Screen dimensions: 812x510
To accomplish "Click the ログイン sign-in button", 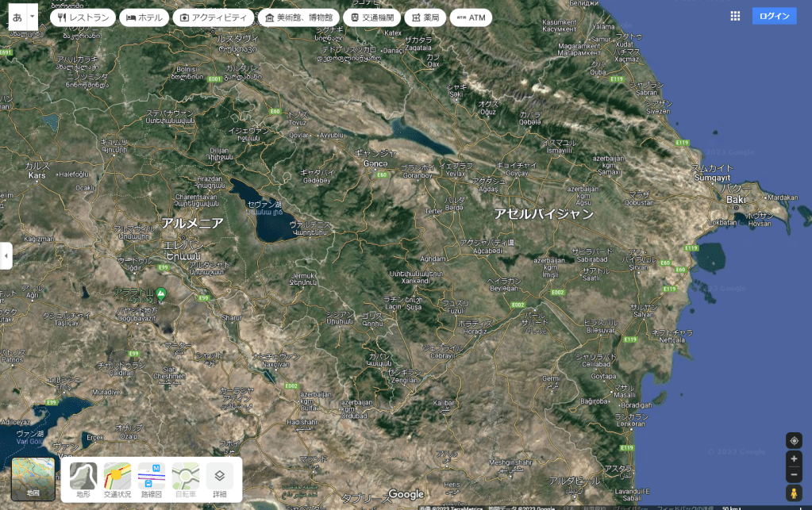I will coord(774,16).
